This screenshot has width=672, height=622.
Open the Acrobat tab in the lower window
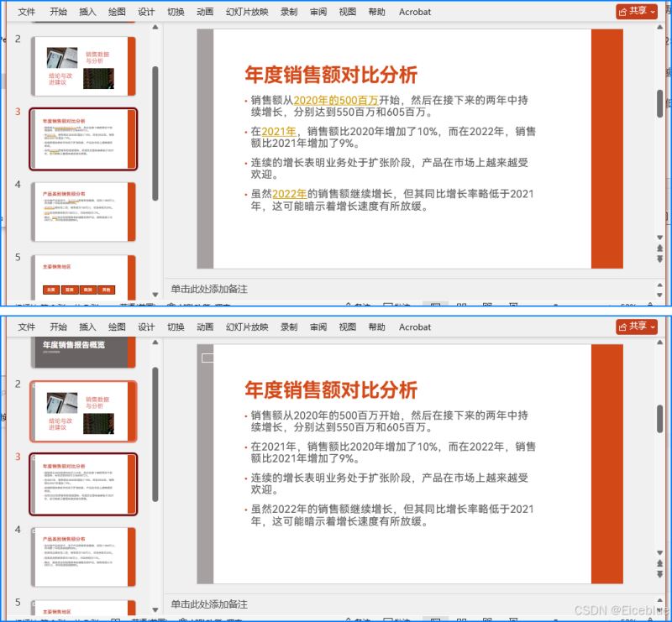[x=415, y=327]
